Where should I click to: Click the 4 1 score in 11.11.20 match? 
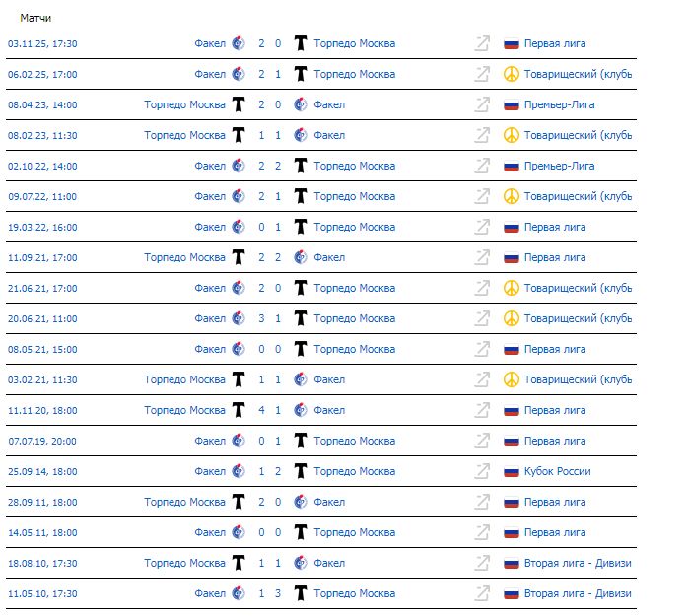(269, 410)
